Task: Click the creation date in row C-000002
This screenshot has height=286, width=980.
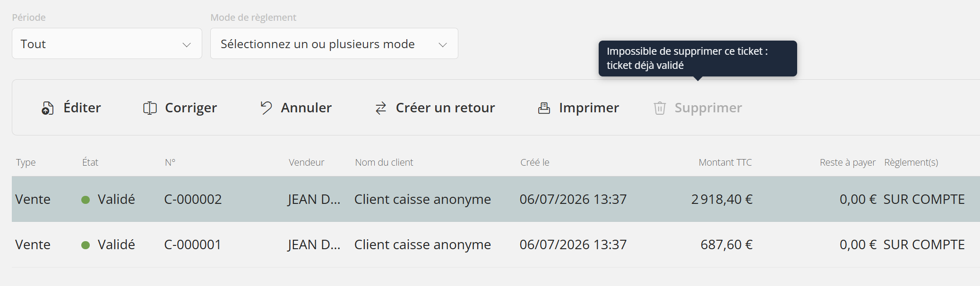Action: (573, 199)
